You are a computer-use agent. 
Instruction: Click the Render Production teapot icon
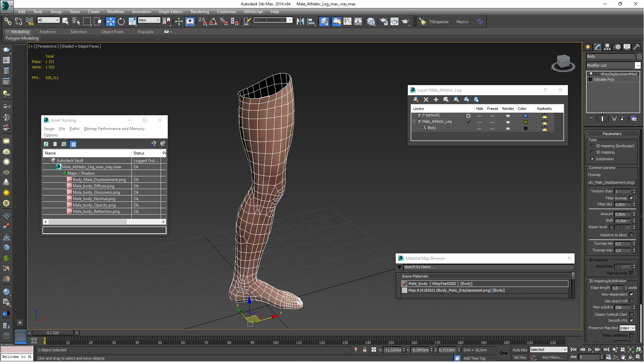(x=406, y=21)
